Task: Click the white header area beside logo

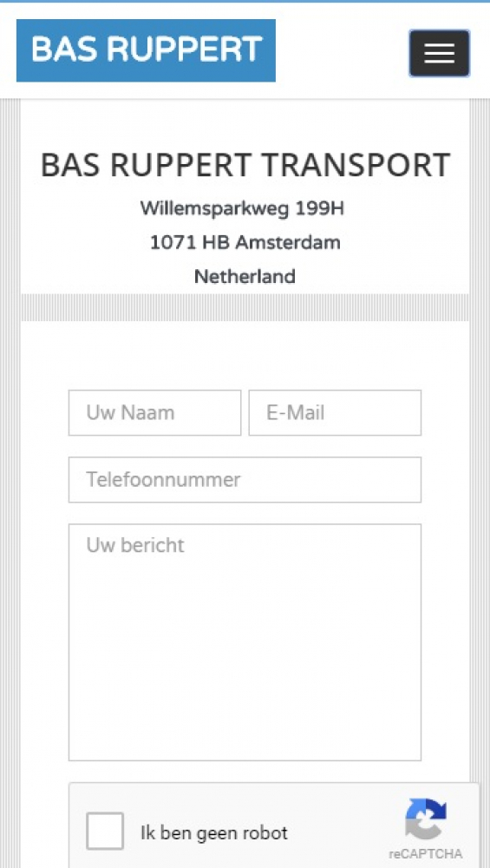Action: [x=342, y=51]
